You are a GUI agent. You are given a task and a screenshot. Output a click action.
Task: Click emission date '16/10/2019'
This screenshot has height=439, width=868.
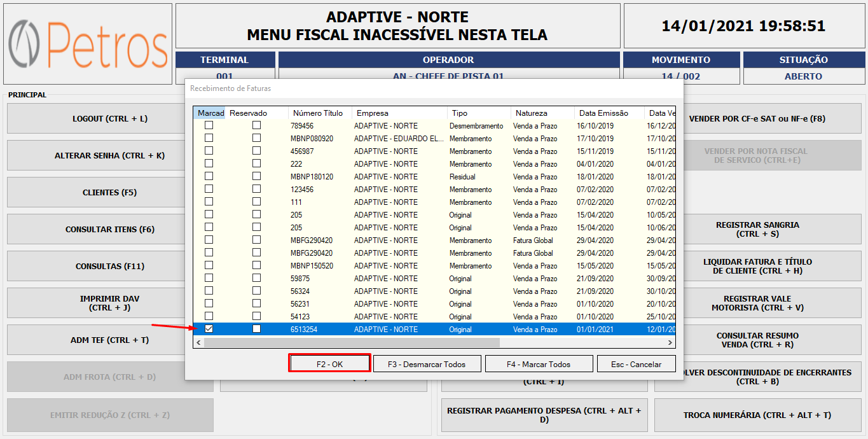(x=595, y=125)
